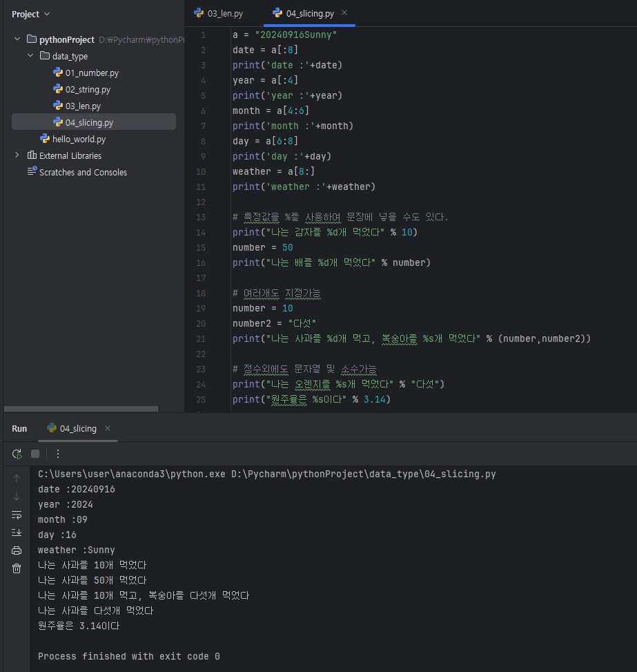The height and width of the screenshot is (672, 637).
Task: Click the 04_slicing.py path link in console
Action: (x=363, y=474)
